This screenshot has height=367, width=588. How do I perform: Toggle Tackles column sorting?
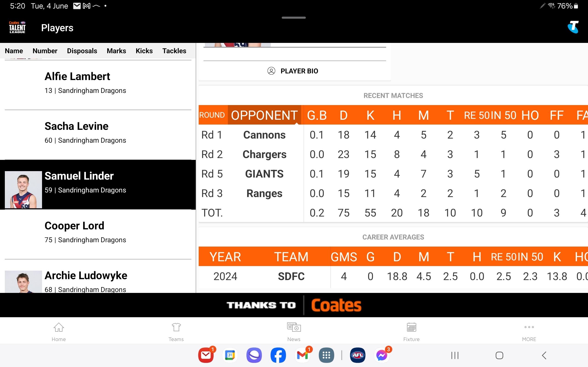point(174,51)
